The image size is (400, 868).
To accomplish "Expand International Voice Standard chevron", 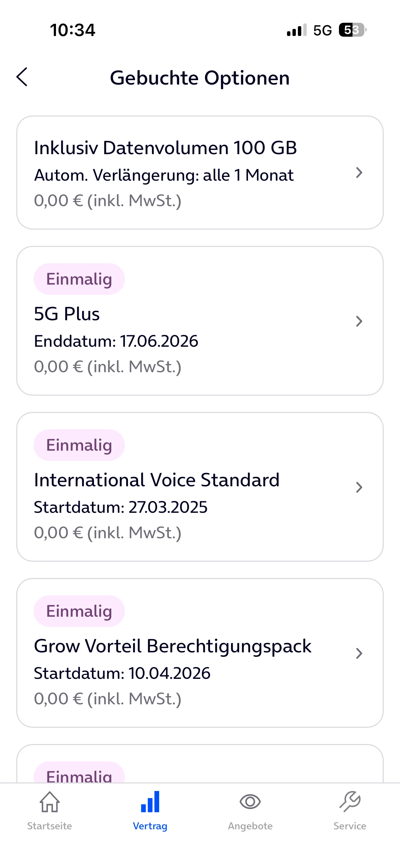I will pyautogui.click(x=359, y=487).
